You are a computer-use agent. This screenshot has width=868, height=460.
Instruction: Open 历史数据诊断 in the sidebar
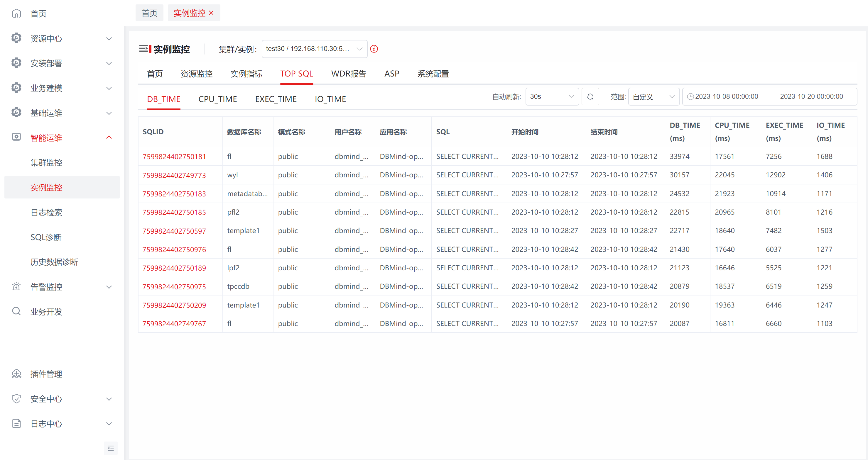click(x=54, y=262)
